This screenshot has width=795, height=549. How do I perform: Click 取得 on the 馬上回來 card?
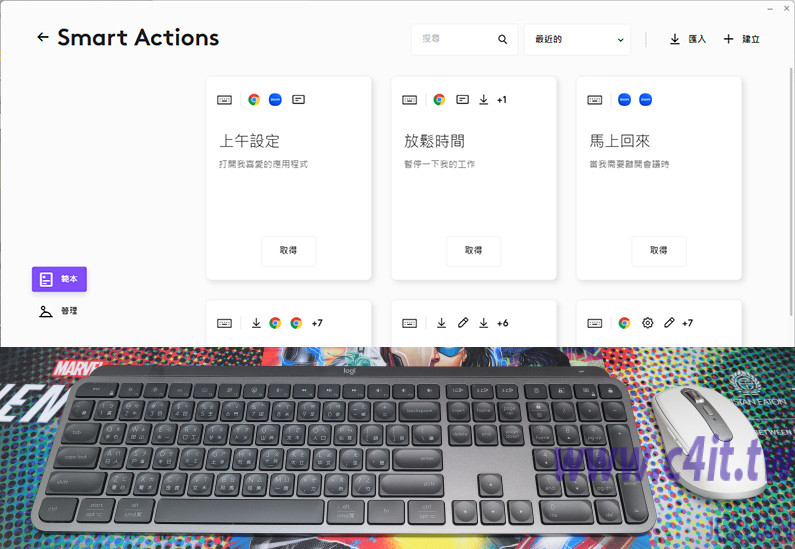pyautogui.click(x=659, y=250)
